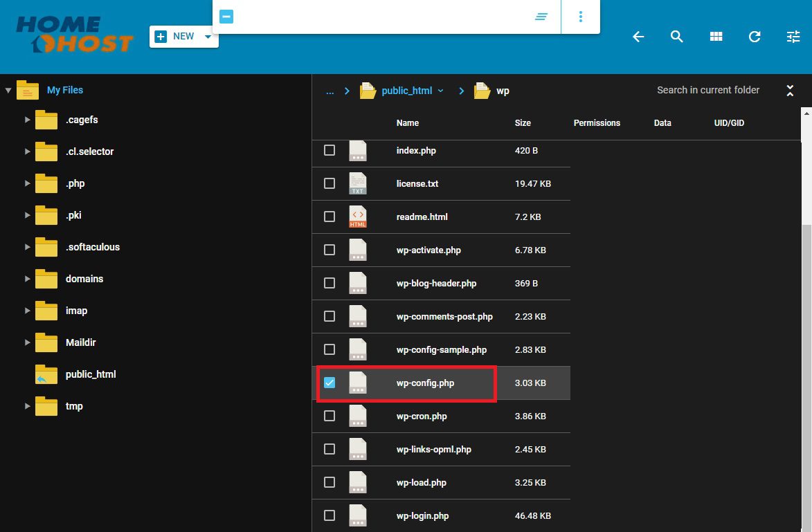
Task: Click the wp-load.php file name
Action: pyautogui.click(x=421, y=483)
